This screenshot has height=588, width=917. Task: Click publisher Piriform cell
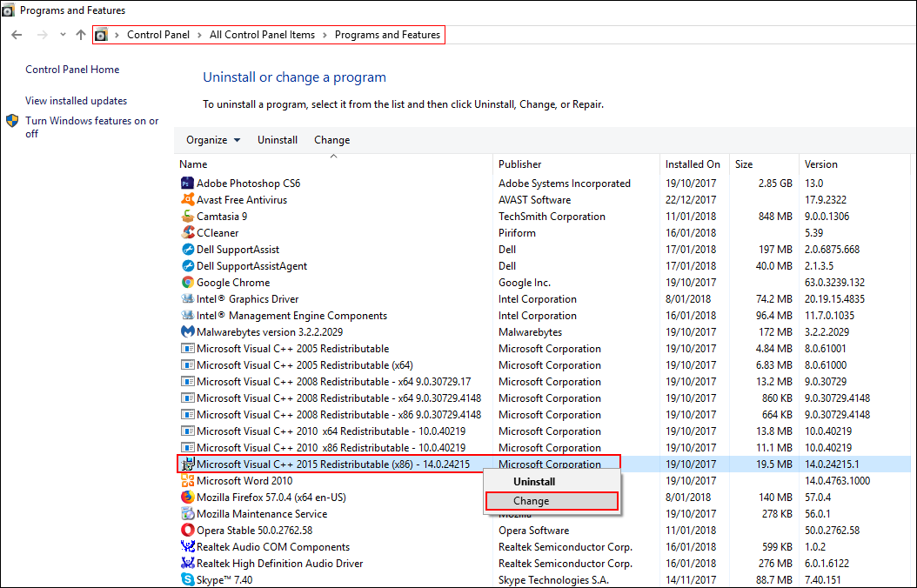[517, 232]
